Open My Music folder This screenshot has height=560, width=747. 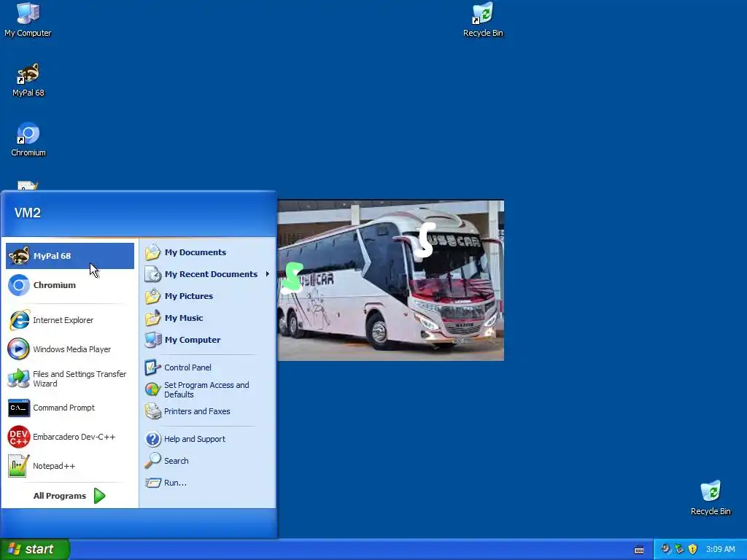[x=207, y=318]
